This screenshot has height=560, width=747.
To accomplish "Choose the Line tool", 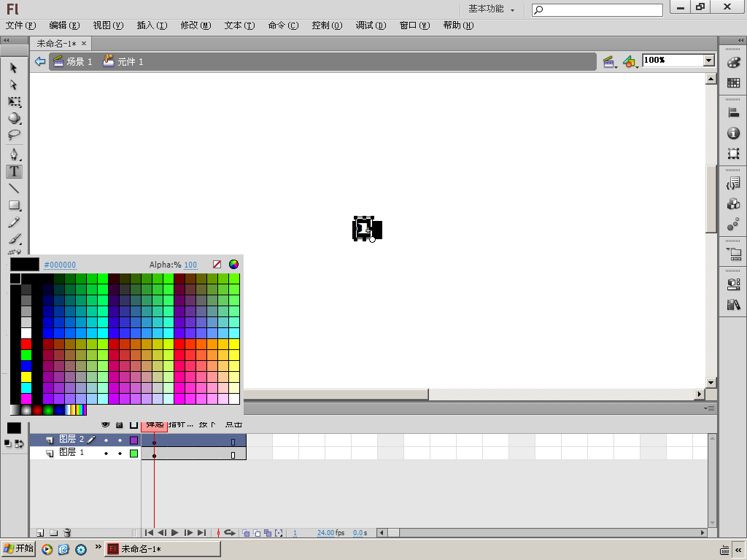I will 15,189.
